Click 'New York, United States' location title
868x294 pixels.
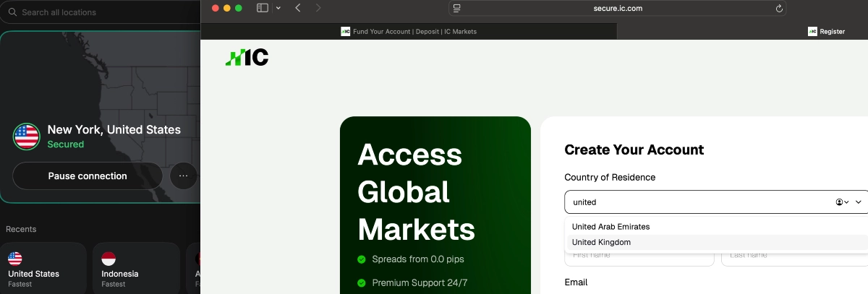coord(114,129)
